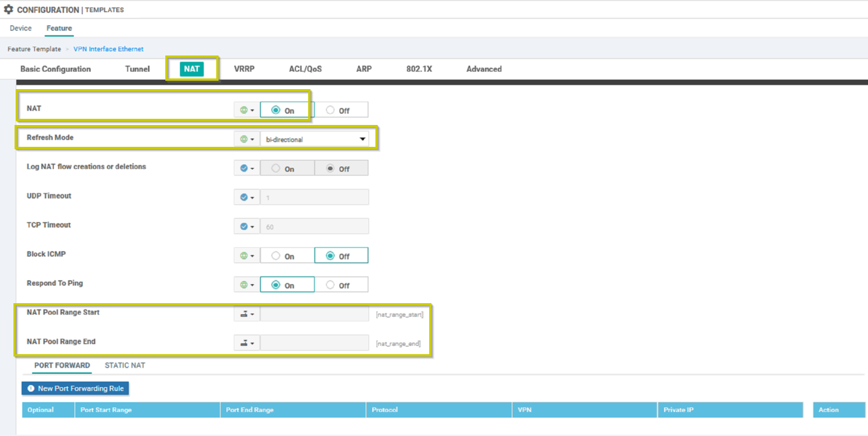
Task: Click the VPN column header
Action: (x=584, y=410)
